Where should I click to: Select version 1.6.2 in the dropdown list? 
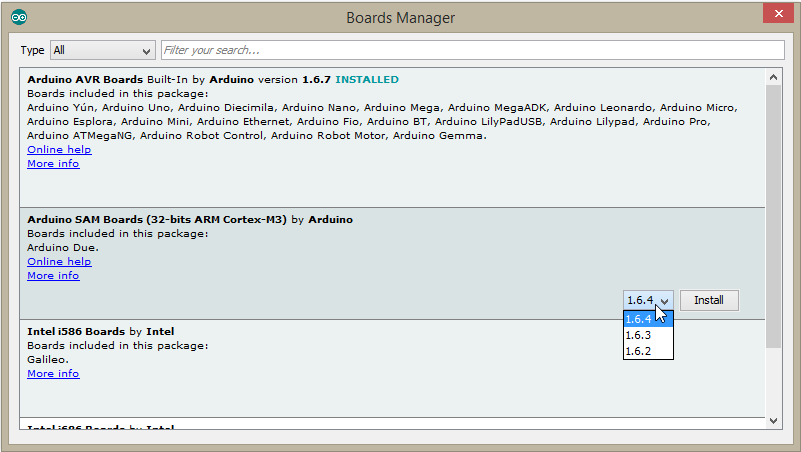(648, 351)
